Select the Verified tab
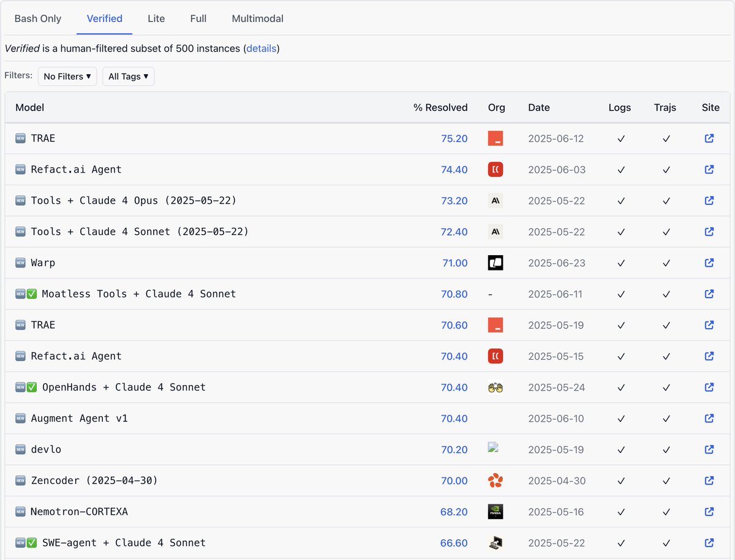 (105, 18)
